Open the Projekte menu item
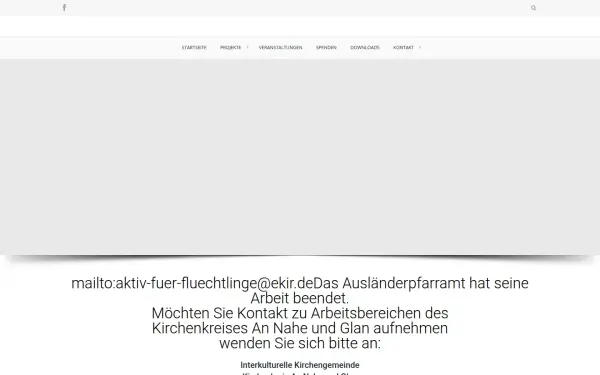 coord(230,47)
